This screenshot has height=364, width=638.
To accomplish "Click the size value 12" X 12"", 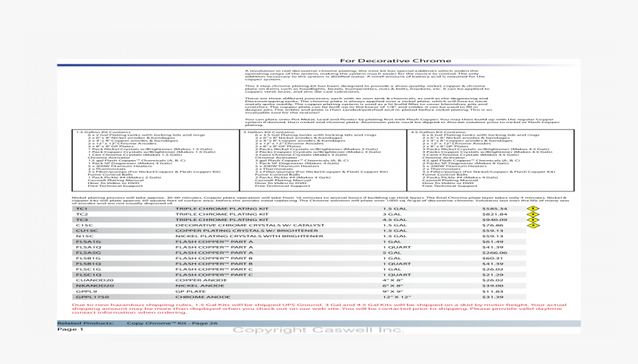I will [x=396, y=297].
